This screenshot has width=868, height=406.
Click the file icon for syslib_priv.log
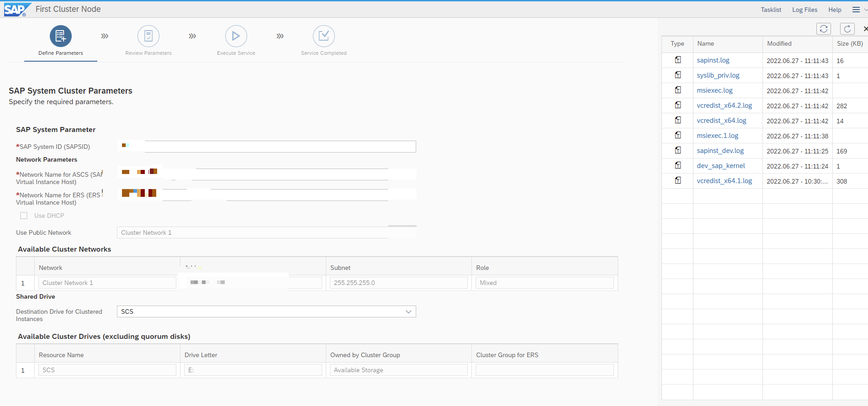678,75
